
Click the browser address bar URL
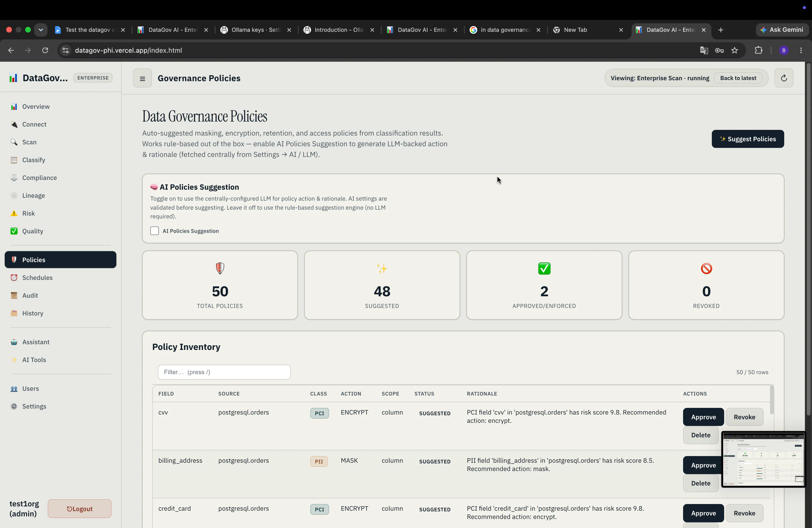point(128,51)
